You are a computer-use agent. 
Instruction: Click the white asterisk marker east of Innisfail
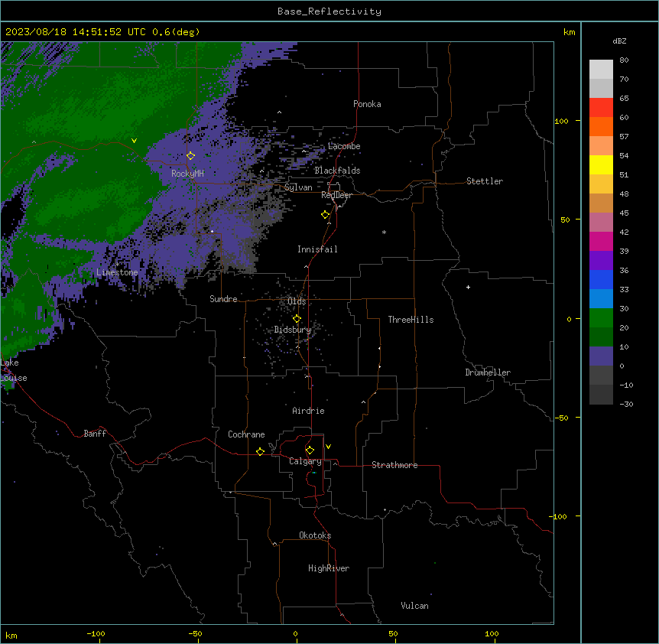(384, 232)
